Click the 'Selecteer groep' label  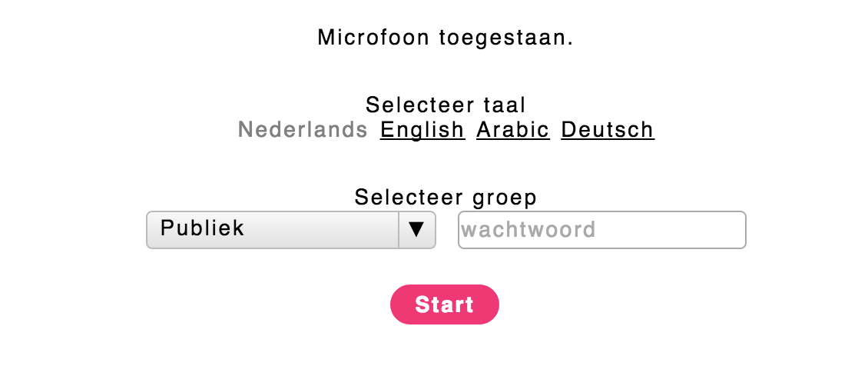[446, 198]
